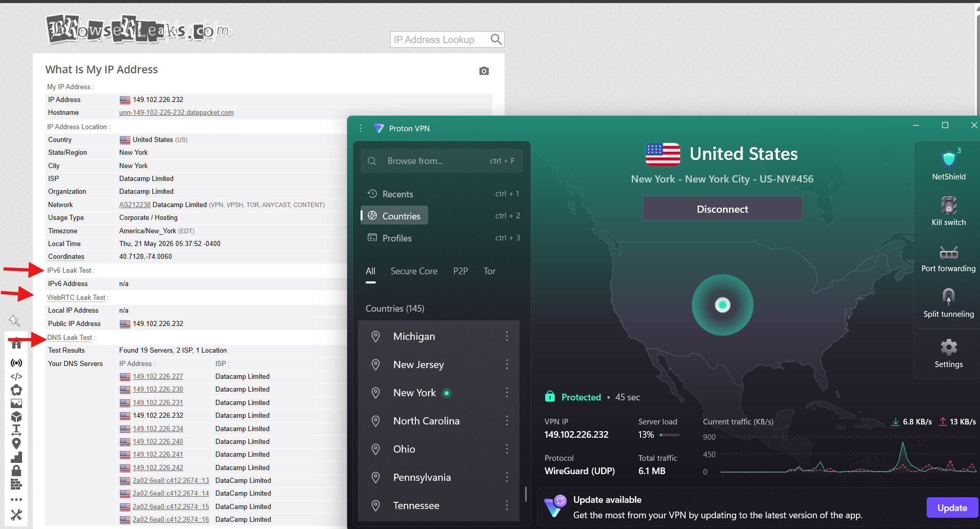Image resolution: width=980 pixels, height=529 pixels.
Task: Click the IP Address Lookup input field
Action: [441, 39]
